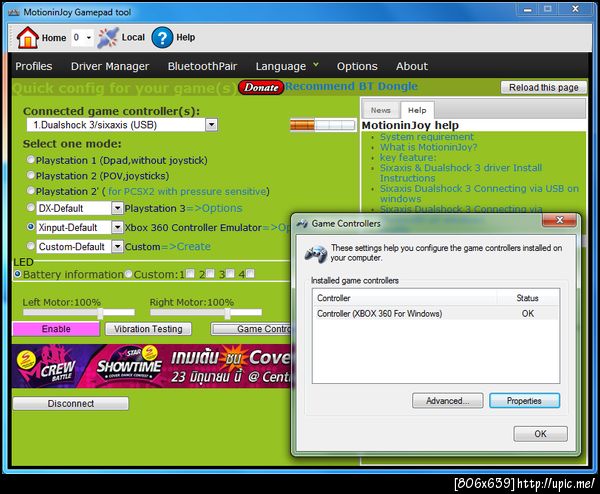Open the About page
Viewport: 600px width, 494px height.
click(412, 66)
